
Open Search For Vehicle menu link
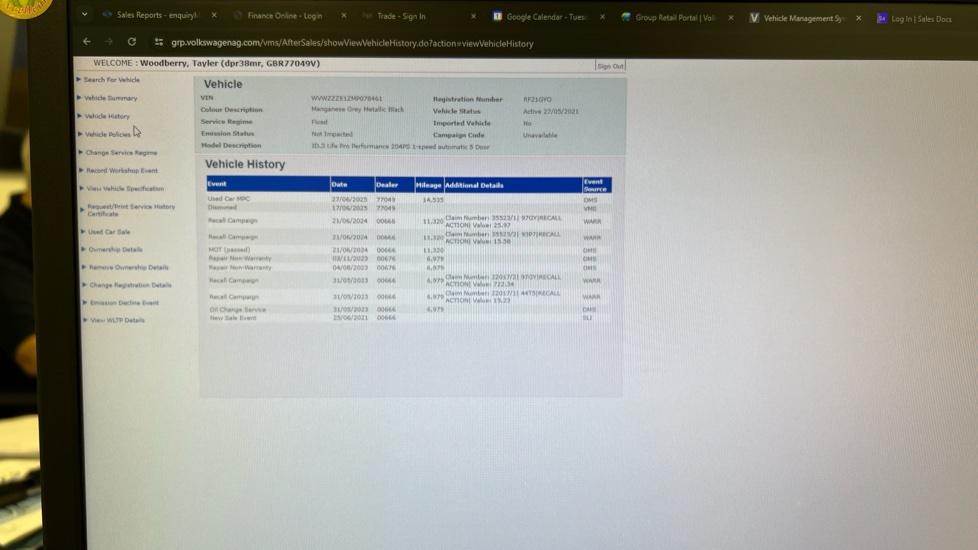[x=112, y=80]
